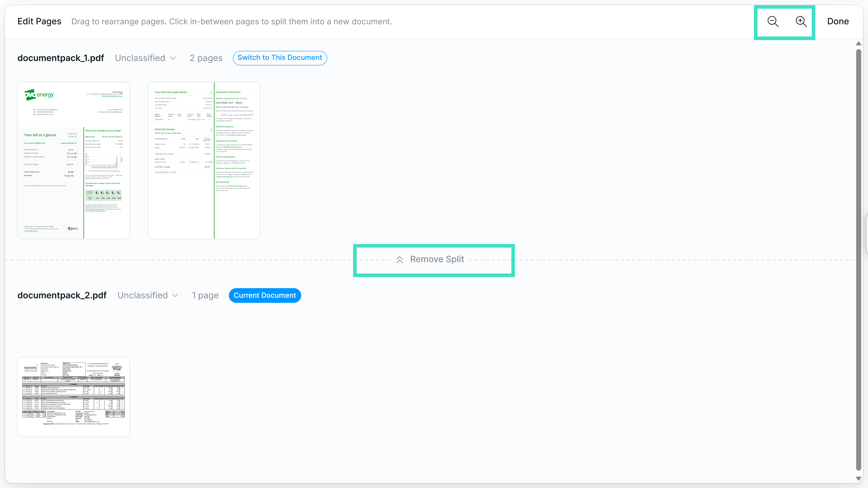Viewport: 868px width, 488px height.
Task: Click the double-chevron icon inside Remove Split
Action: [400, 259]
